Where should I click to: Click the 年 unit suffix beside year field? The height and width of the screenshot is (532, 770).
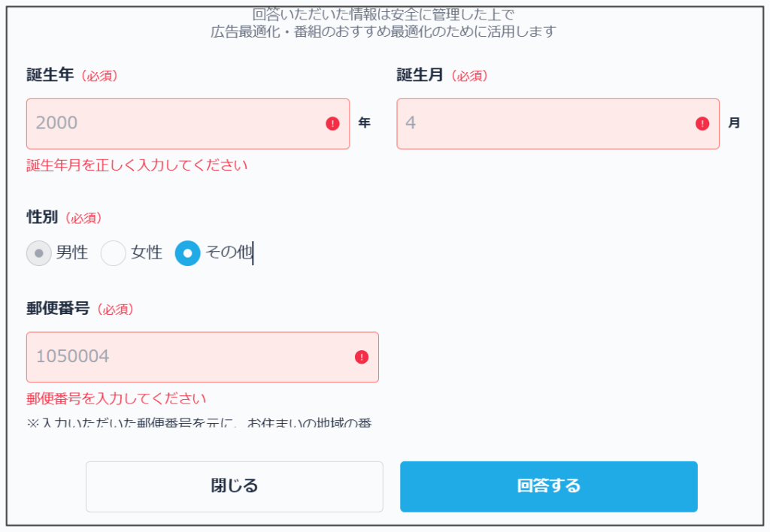coord(364,123)
